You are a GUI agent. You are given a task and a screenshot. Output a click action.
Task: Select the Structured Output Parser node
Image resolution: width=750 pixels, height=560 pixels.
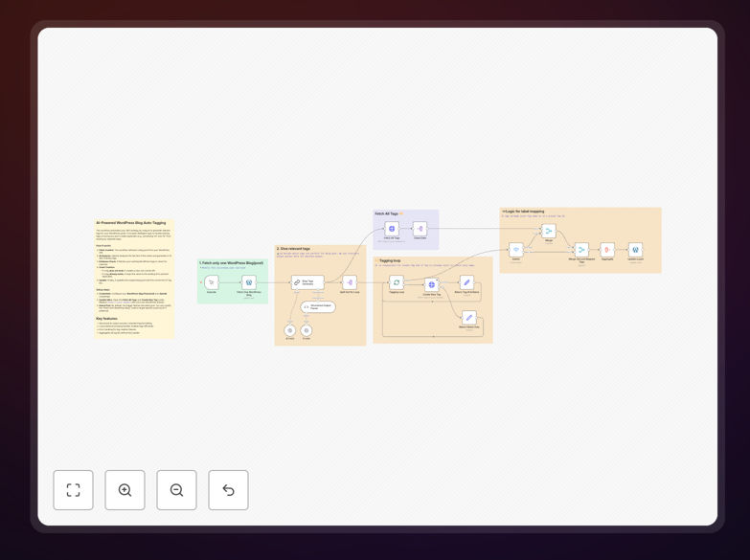coord(318,306)
